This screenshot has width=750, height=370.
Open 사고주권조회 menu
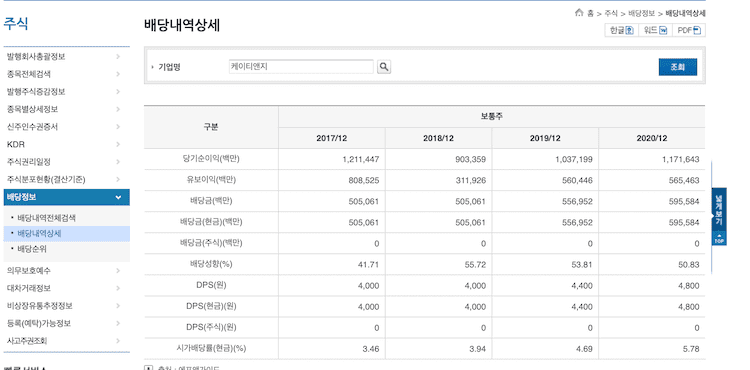(27, 341)
